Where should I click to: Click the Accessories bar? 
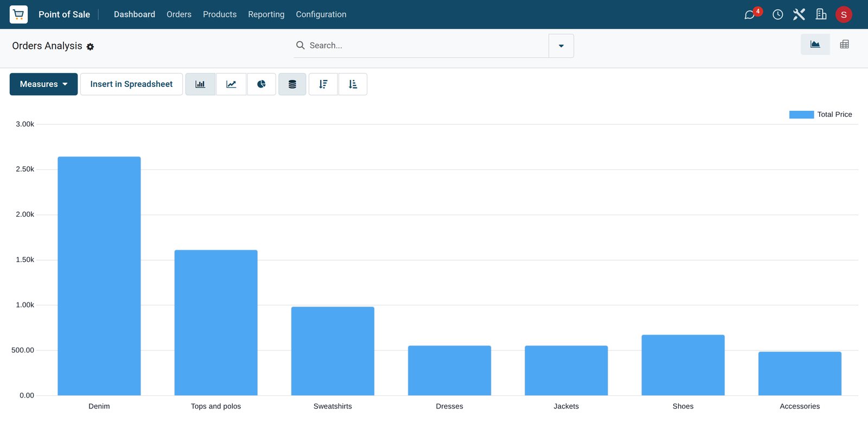[800, 374]
